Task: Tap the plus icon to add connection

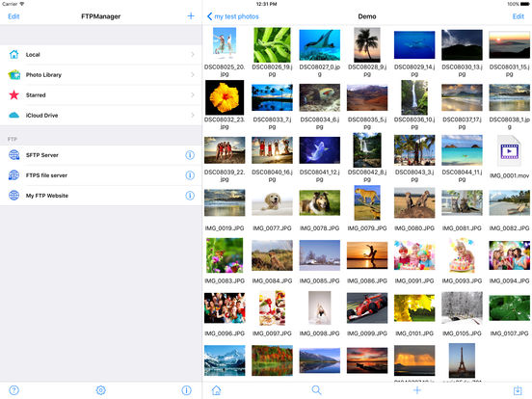Action: coord(191,16)
